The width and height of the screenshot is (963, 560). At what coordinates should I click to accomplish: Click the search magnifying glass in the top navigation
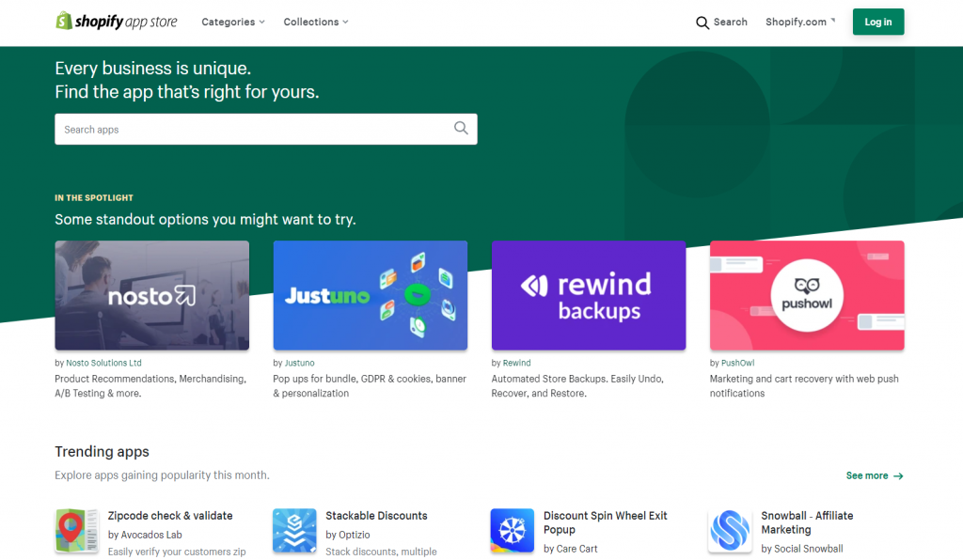pos(703,22)
